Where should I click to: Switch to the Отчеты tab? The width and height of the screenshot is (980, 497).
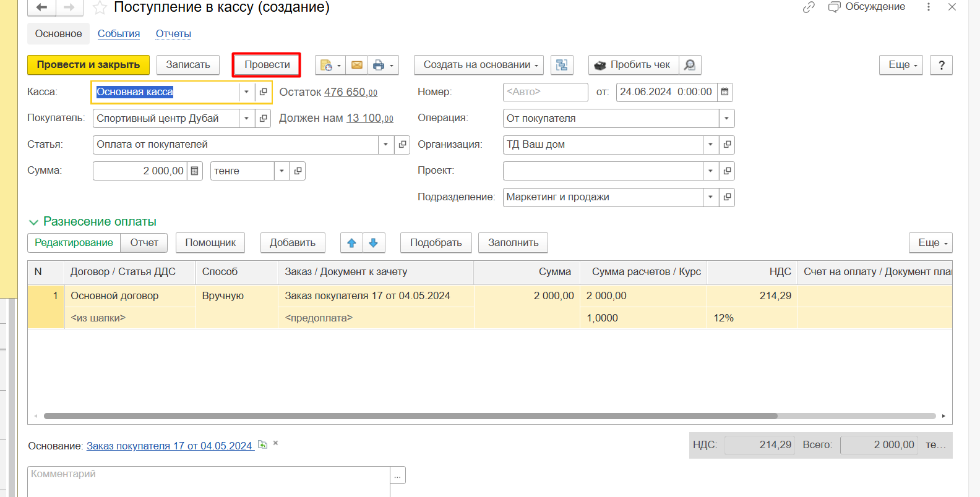(173, 34)
